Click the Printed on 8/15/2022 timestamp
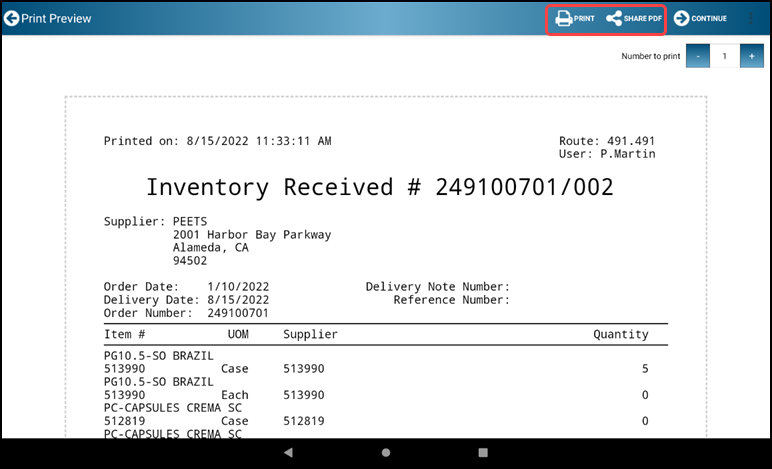 click(218, 141)
